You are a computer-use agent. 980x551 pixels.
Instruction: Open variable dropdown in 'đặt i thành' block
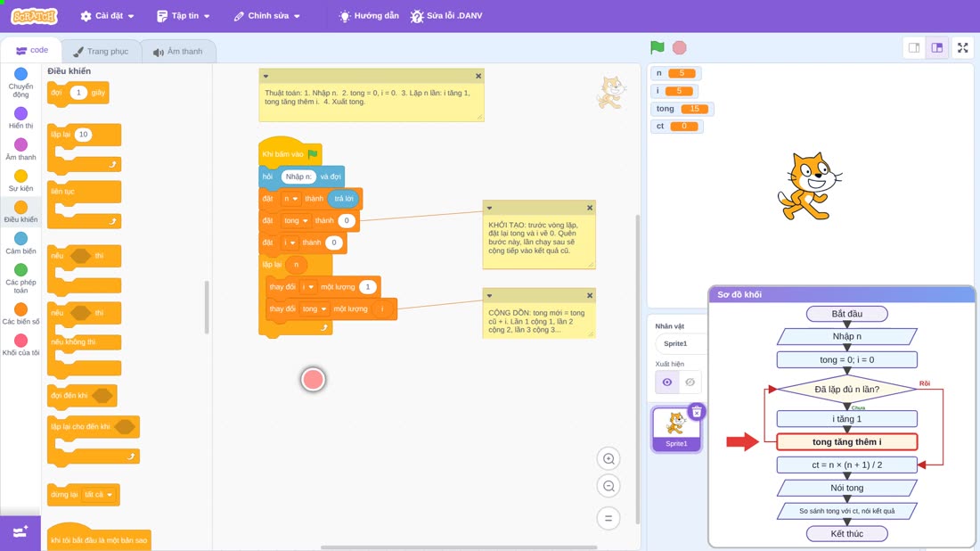click(x=290, y=243)
